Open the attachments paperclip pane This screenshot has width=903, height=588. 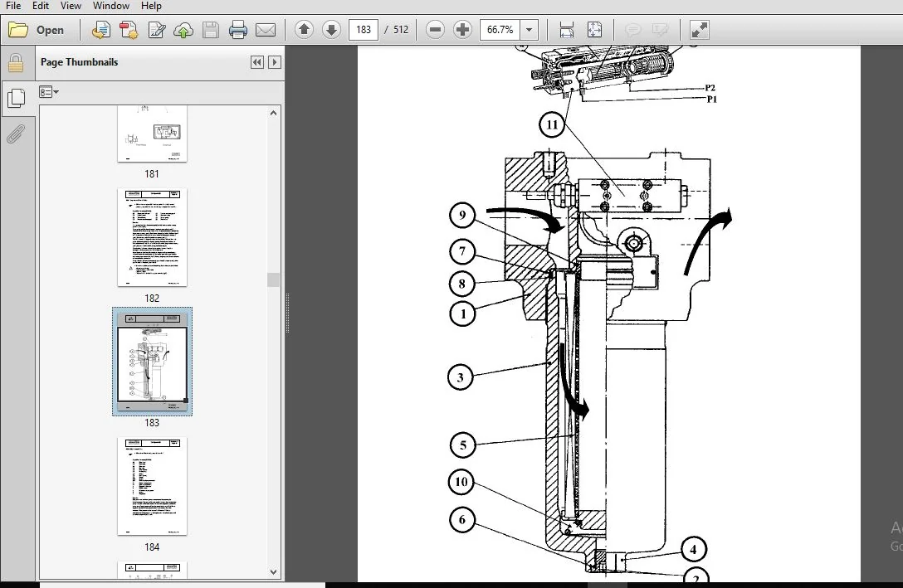pos(16,134)
